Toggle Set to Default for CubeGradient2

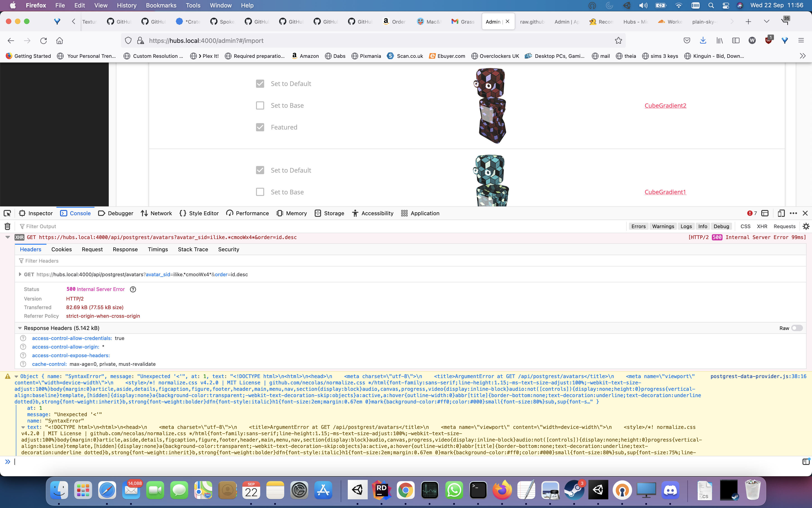click(260, 84)
